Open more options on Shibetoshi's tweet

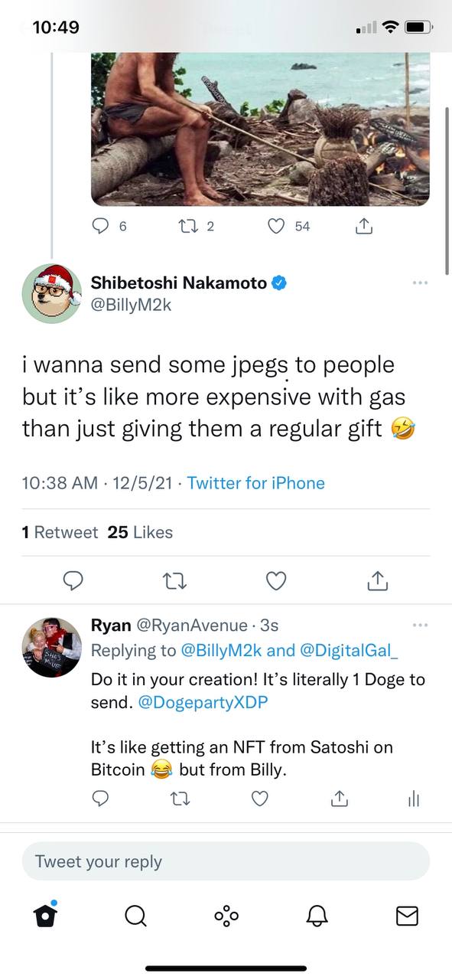[x=420, y=284]
